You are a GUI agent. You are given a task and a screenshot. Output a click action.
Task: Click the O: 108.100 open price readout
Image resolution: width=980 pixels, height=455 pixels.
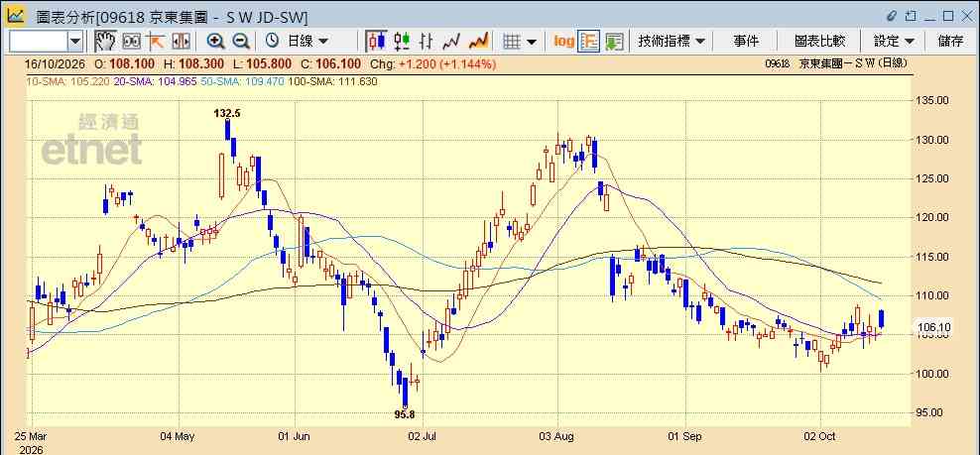pos(125,63)
